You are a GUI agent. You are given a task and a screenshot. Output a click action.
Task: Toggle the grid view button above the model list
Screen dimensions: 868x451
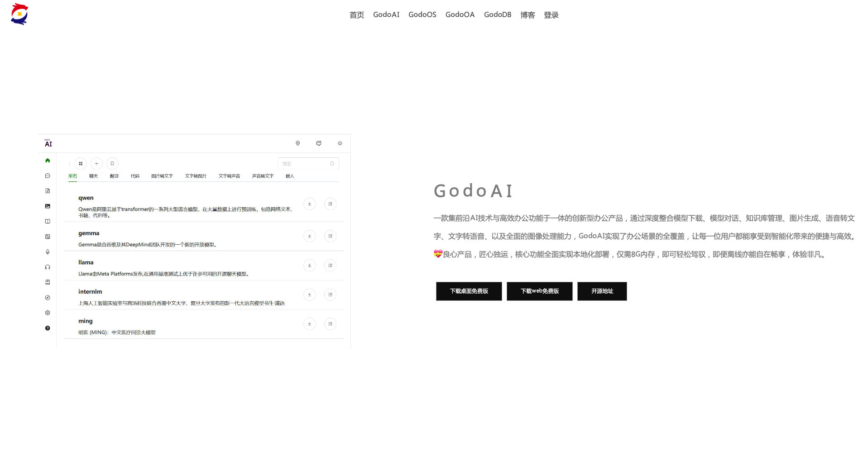tap(81, 163)
